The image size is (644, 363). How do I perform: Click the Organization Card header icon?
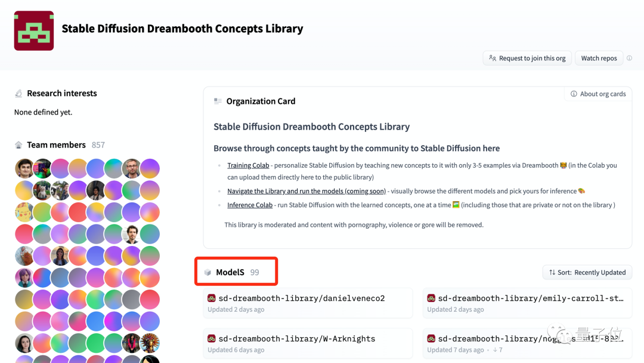[218, 101]
